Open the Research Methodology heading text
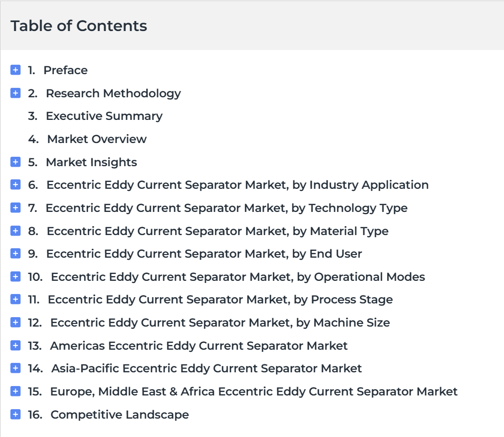Image resolution: width=504 pixels, height=437 pixels. [x=114, y=94]
